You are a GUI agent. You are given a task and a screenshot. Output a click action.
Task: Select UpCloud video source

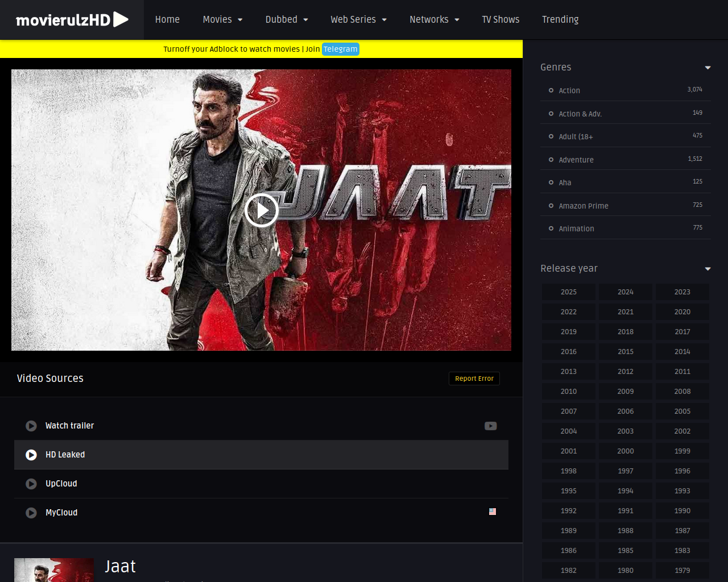pos(261,484)
